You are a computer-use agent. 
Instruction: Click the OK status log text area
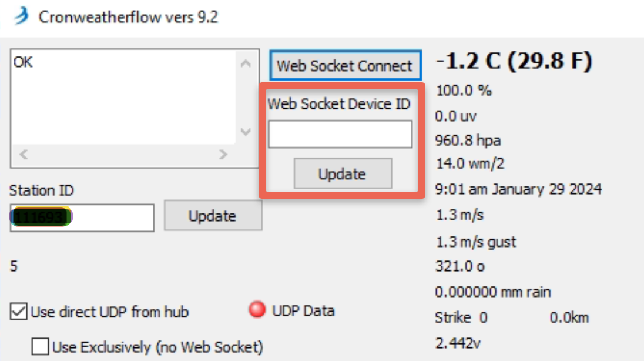[123, 97]
